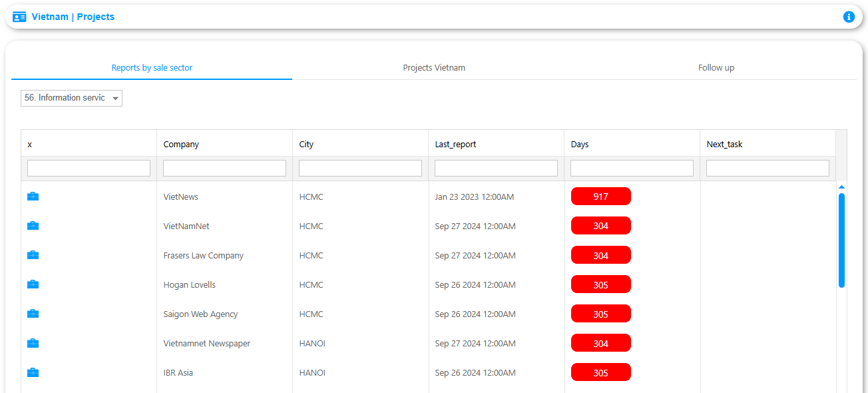The height and width of the screenshot is (393, 868).
Task: Click the Days filter field
Action: (x=632, y=168)
